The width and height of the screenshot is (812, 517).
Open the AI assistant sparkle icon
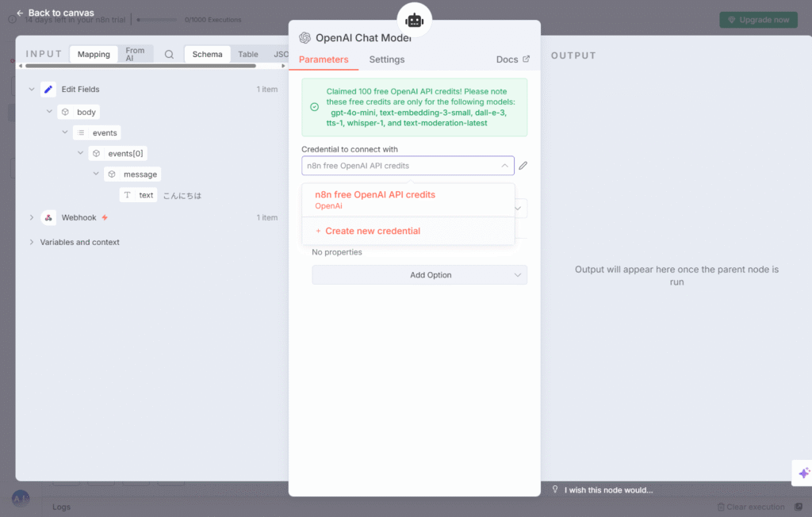803,473
